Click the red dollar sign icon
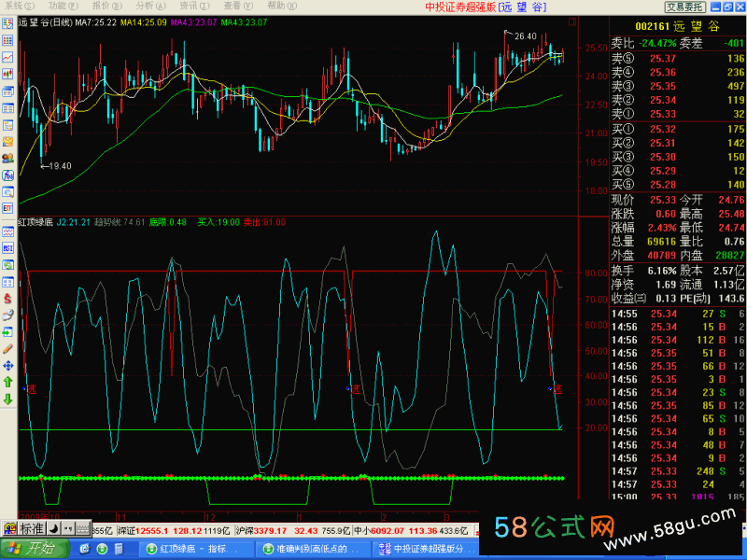The height and width of the screenshot is (560, 747). tap(7, 299)
